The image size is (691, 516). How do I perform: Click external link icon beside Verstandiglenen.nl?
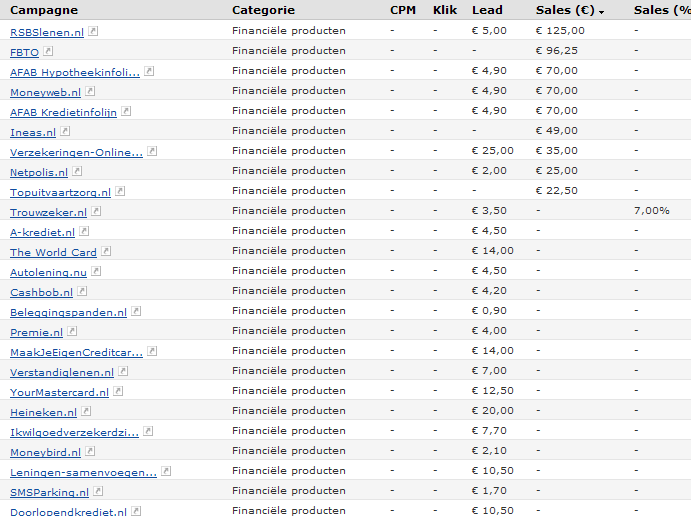(123, 371)
